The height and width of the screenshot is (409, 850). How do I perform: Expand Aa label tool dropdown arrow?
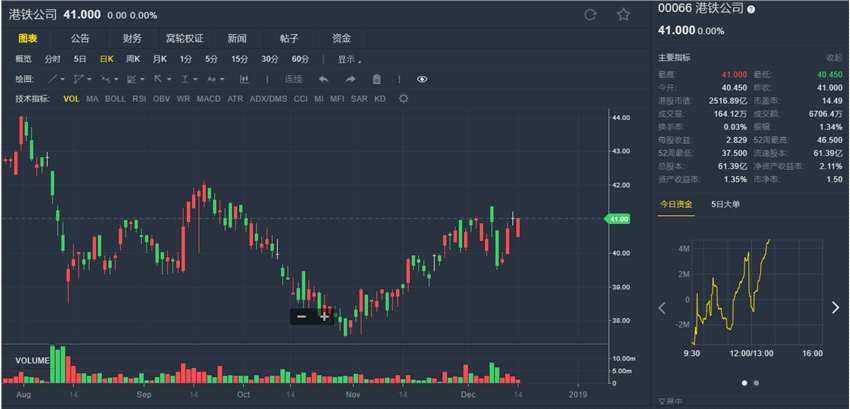click(x=222, y=79)
